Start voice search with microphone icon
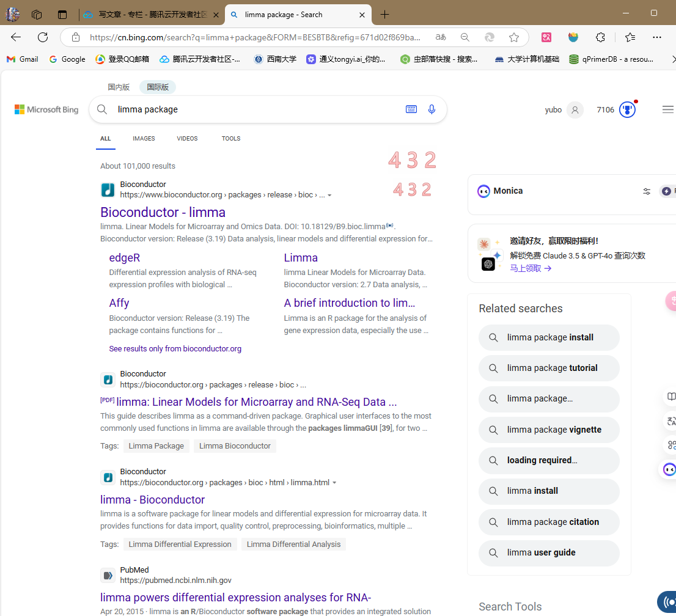The height and width of the screenshot is (616, 676). [x=432, y=109]
